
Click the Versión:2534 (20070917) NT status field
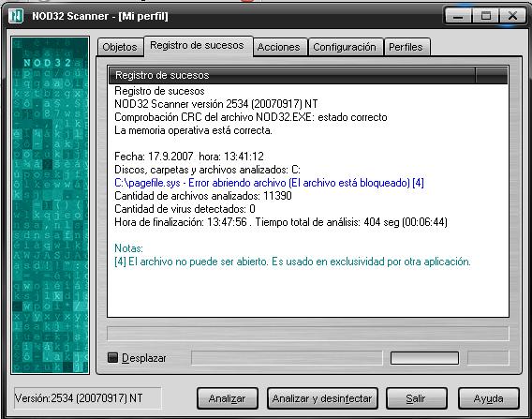pos(87,398)
